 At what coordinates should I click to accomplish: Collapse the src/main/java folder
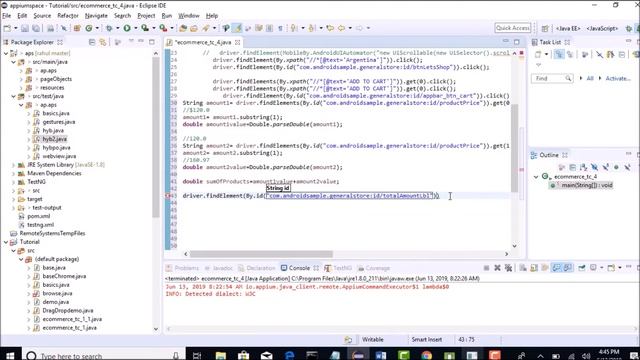(x=13, y=62)
